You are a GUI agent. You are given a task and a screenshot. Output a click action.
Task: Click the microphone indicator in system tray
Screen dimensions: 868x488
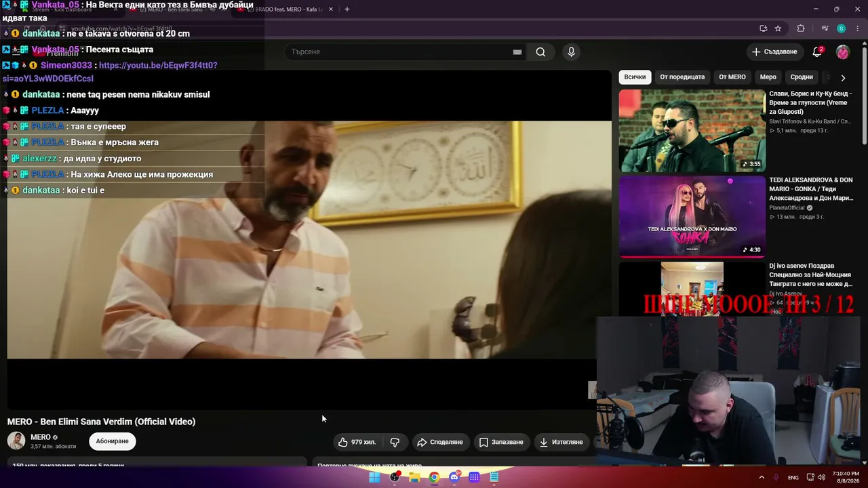tap(776, 478)
